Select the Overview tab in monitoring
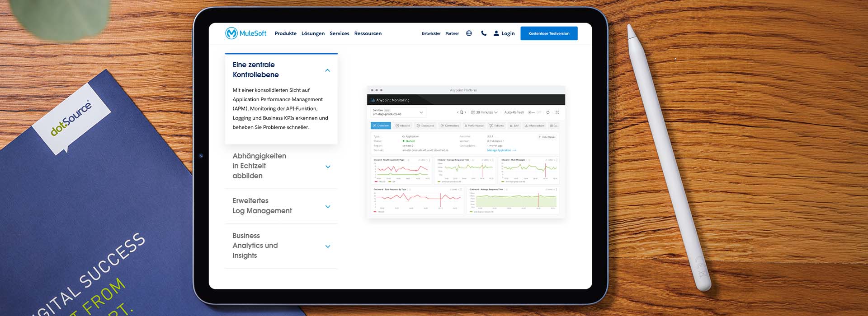This screenshot has height=316, width=868. point(381,125)
